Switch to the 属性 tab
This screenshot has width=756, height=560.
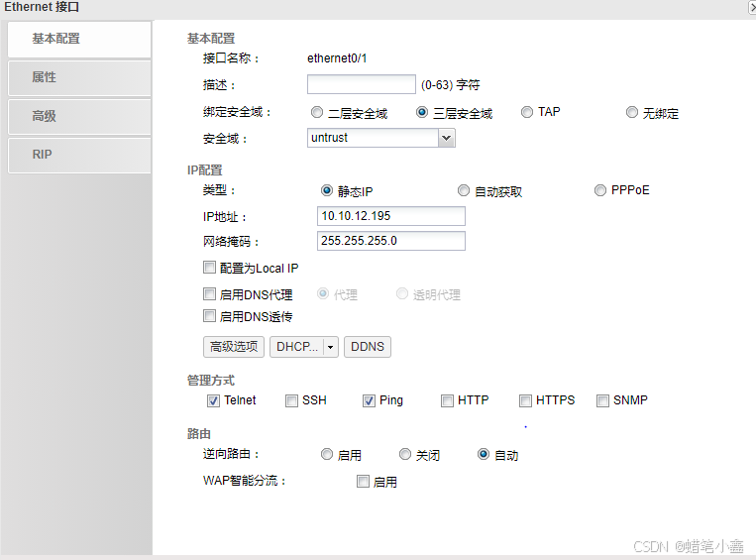point(77,77)
